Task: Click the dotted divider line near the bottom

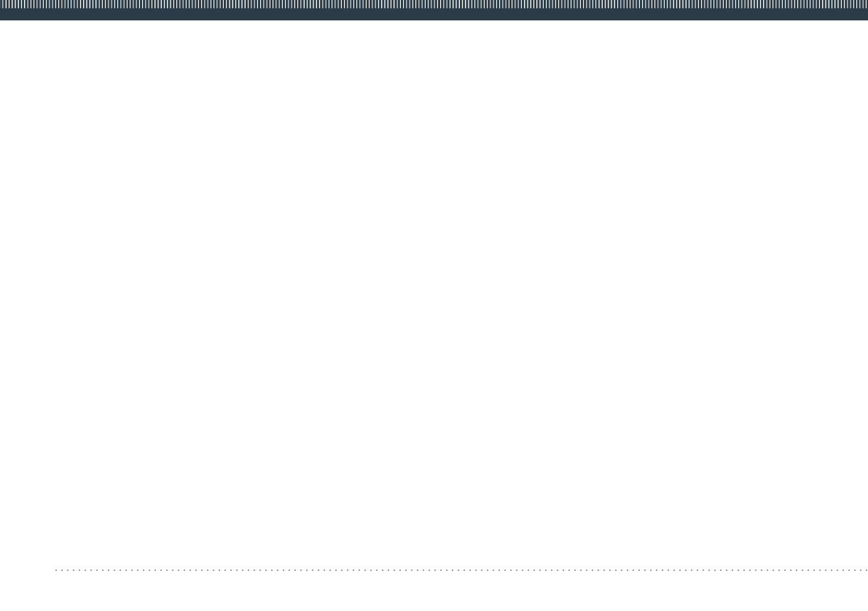Action: click(461, 570)
